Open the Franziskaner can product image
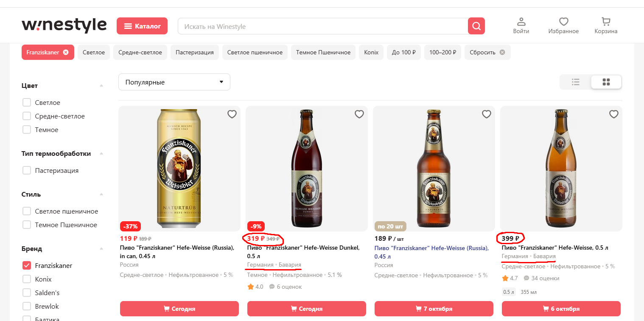This screenshot has width=644, height=321. coord(179,169)
